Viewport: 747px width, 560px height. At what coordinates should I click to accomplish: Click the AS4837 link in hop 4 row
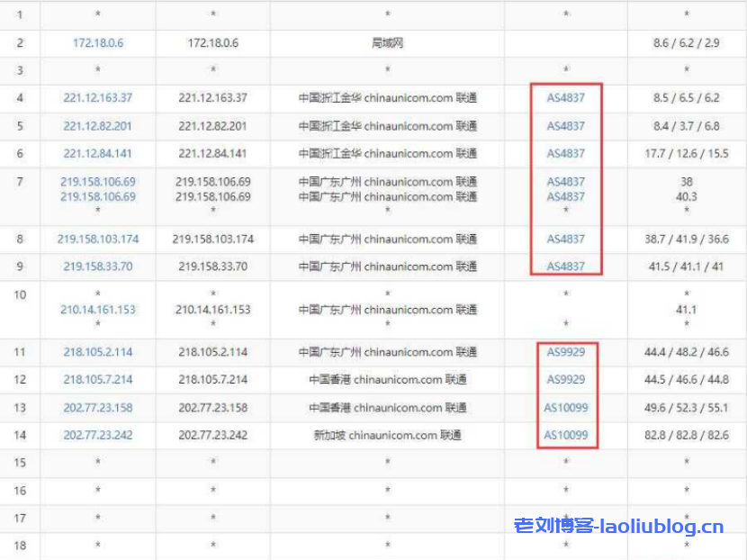[565, 98]
